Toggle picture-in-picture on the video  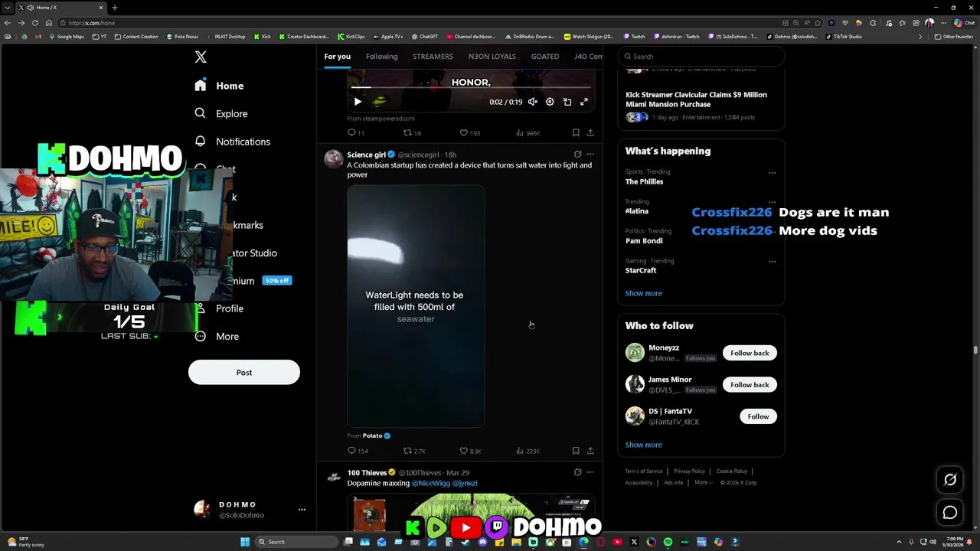567,102
